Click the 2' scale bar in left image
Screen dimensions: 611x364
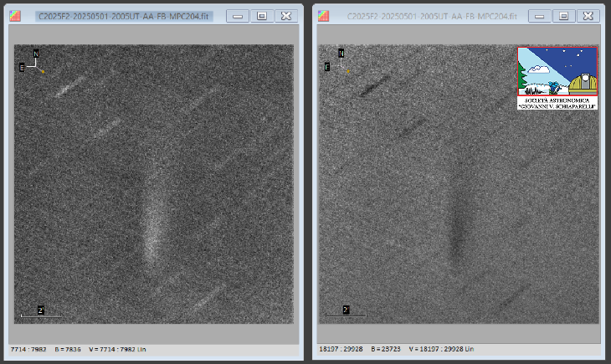pyautogui.click(x=40, y=312)
